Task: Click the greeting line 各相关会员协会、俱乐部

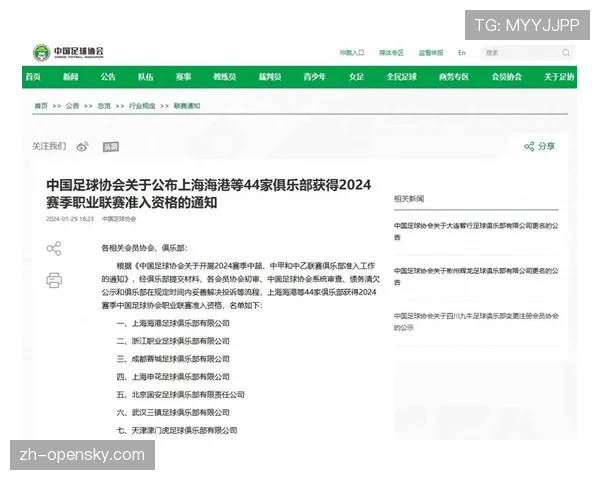Action: pyautogui.click(x=145, y=248)
